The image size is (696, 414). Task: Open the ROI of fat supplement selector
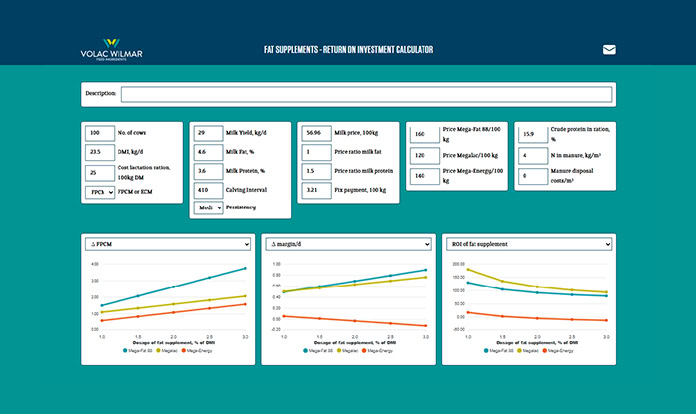pyautogui.click(x=526, y=244)
